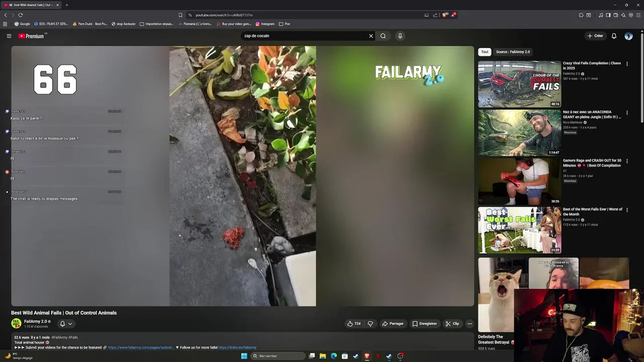This screenshot has height=362, width=644.
Task: Bookmark this page icon in address bar
Action: point(180,15)
